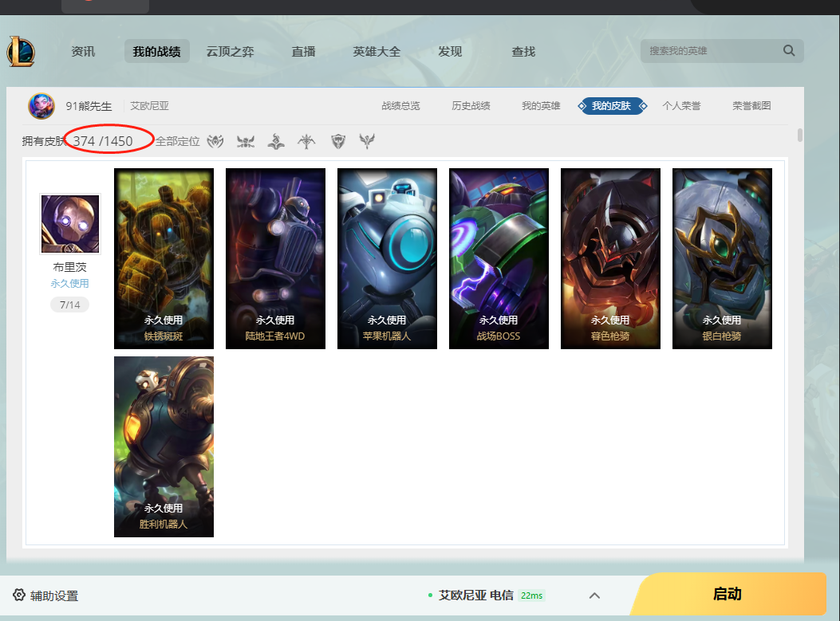Open the 直播 tab
This screenshot has width=840, height=621.
(303, 51)
